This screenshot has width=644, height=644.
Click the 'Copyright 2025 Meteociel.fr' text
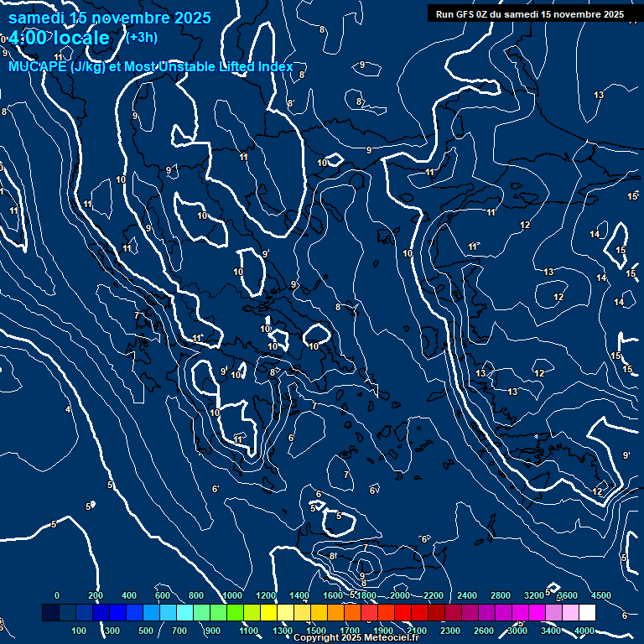(356, 637)
